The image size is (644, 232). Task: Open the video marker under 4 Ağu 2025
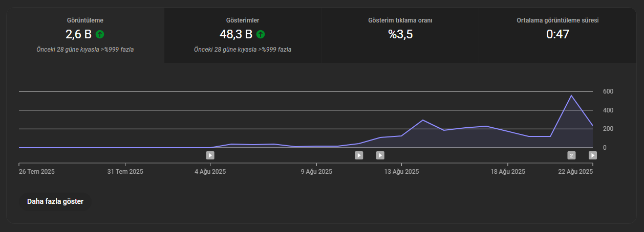(x=210, y=155)
